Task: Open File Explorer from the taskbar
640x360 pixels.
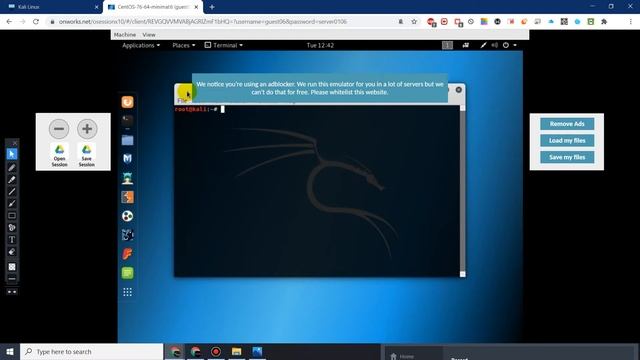Action: [x=236, y=351]
